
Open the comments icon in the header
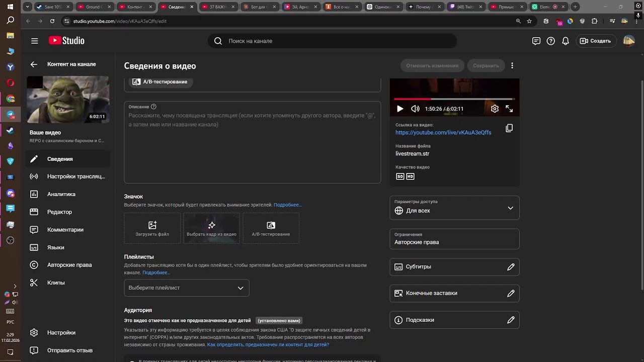[x=536, y=41]
